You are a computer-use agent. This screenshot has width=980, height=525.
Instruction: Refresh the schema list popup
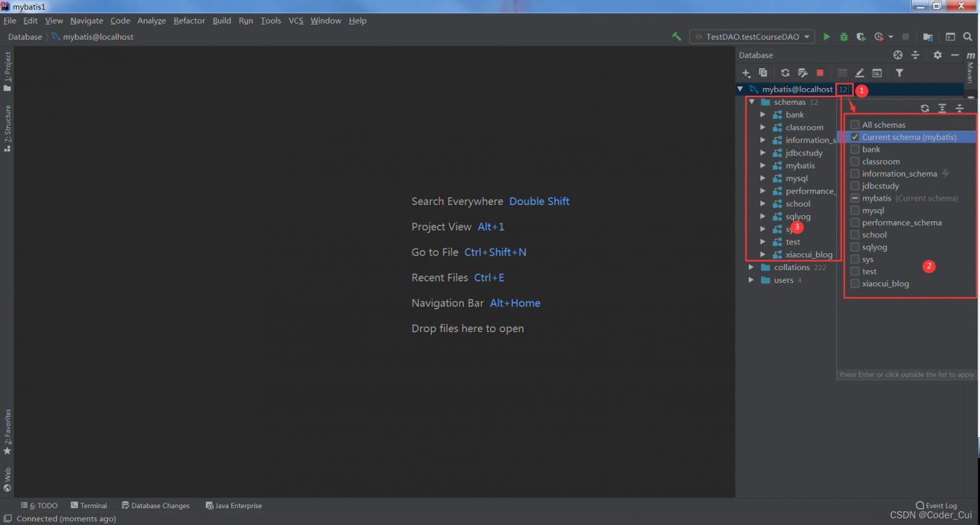coord(925,109)
